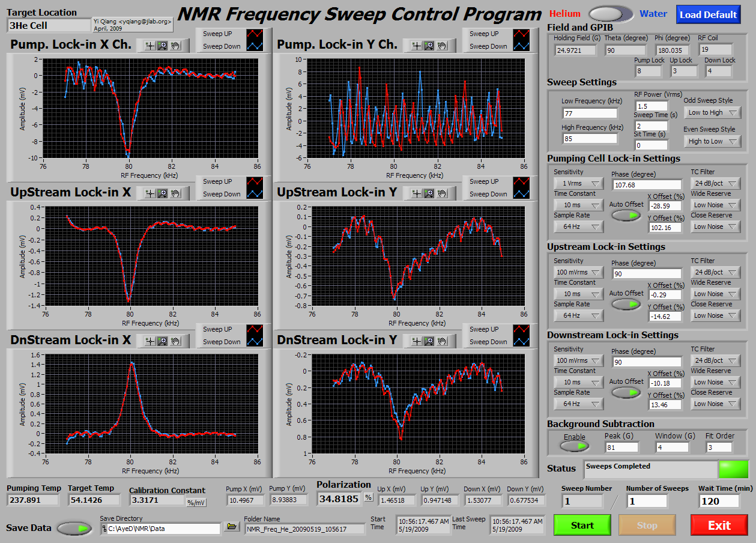Select zoom tool on UpStream Lock-in X chart
The width and height of the screenshot is (756, 543).
click(x=162, y=193)
